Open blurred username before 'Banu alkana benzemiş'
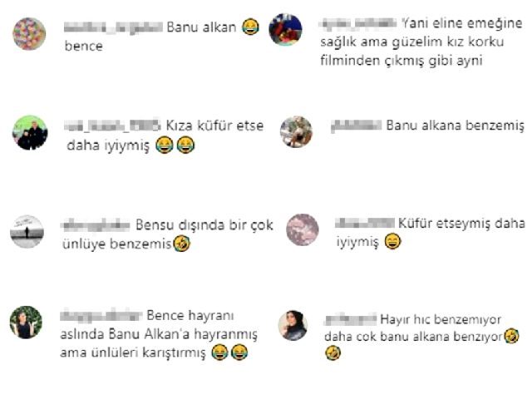The height and width of the screenshot is (404, 532). click(357, 126)
